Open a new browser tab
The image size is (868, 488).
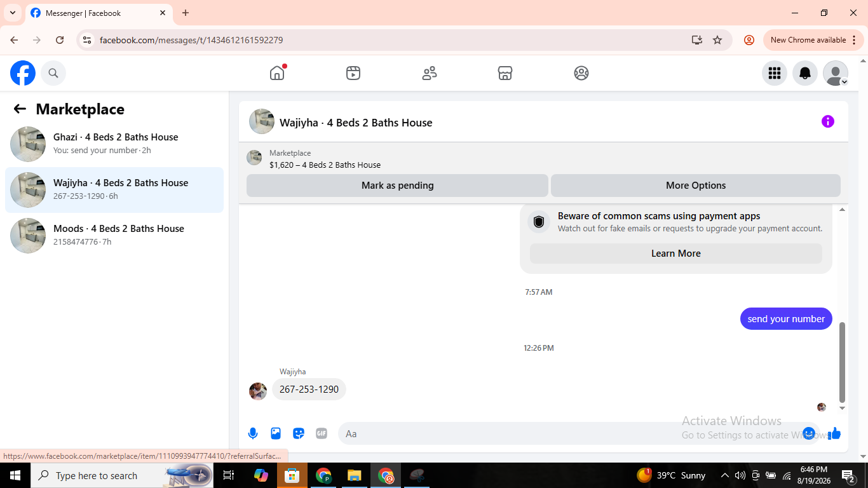[186, 13]
